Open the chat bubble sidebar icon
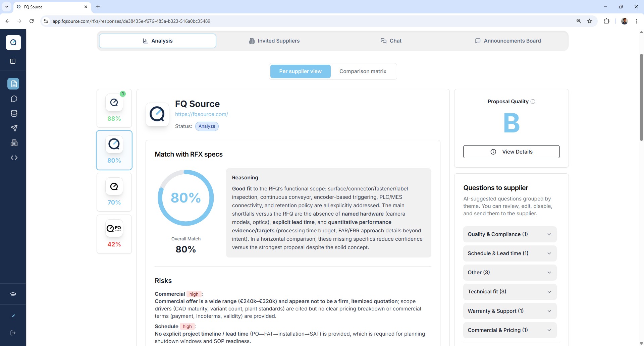 click(14, 99)
